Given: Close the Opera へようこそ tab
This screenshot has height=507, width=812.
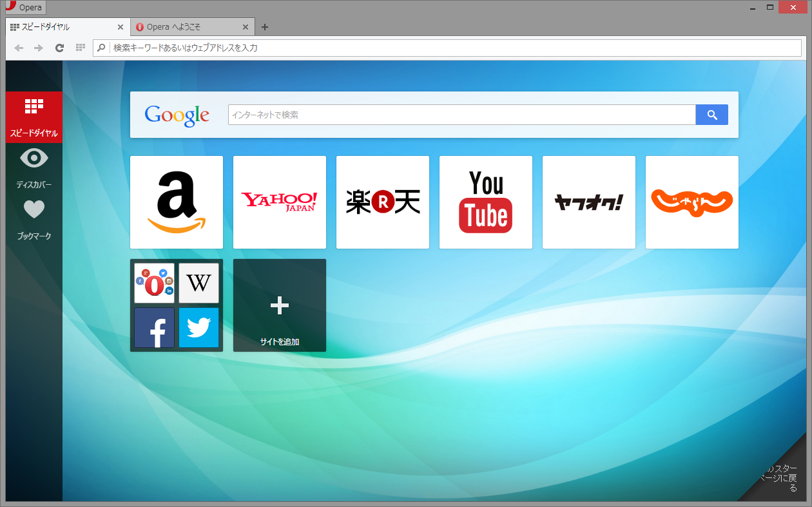Looking at the screenshot, I should click(245, 27).
